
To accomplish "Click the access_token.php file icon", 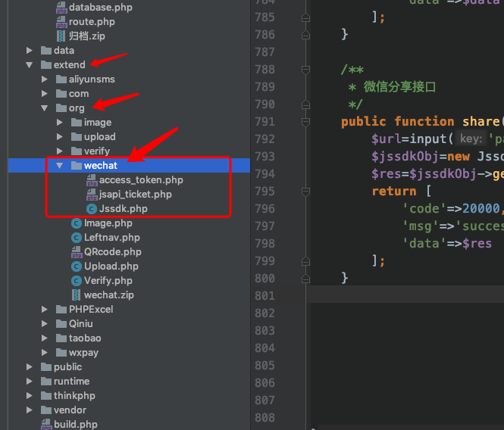I will (92, 180).
